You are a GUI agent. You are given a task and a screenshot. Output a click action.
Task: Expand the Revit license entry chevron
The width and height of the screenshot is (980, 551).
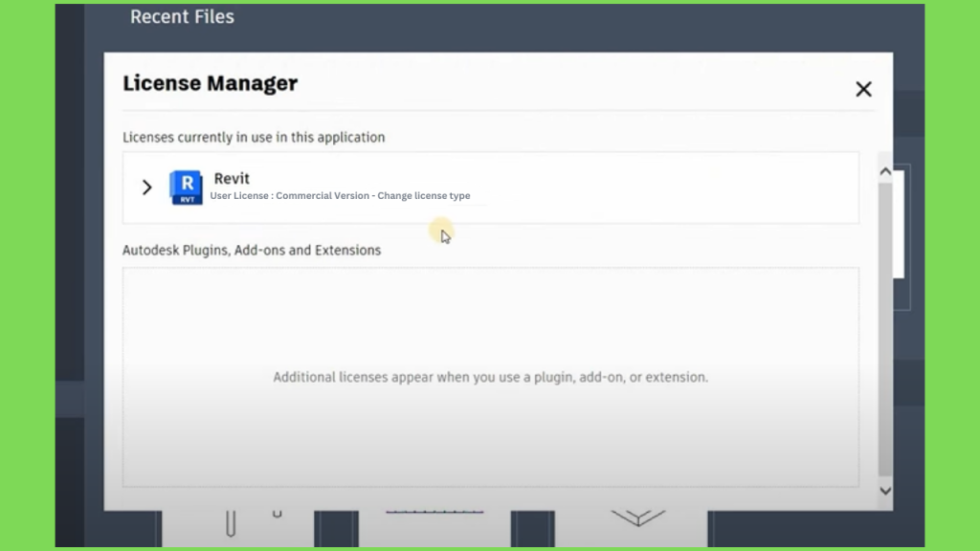[x=146, y=187]
